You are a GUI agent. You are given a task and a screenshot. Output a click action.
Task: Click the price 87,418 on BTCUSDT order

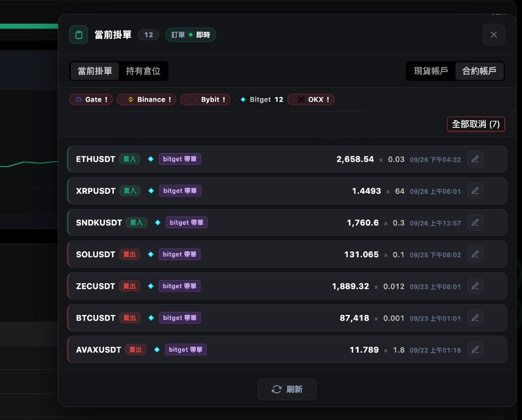coord(354,318)
